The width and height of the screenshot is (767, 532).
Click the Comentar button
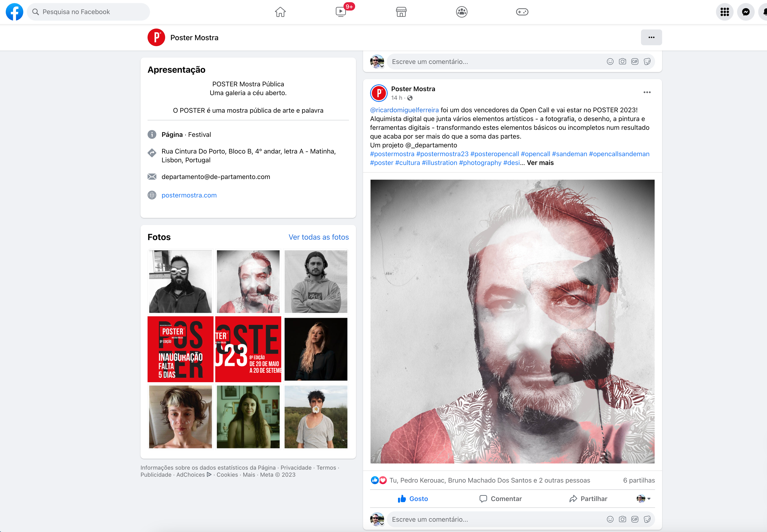(x=500, y=499)
